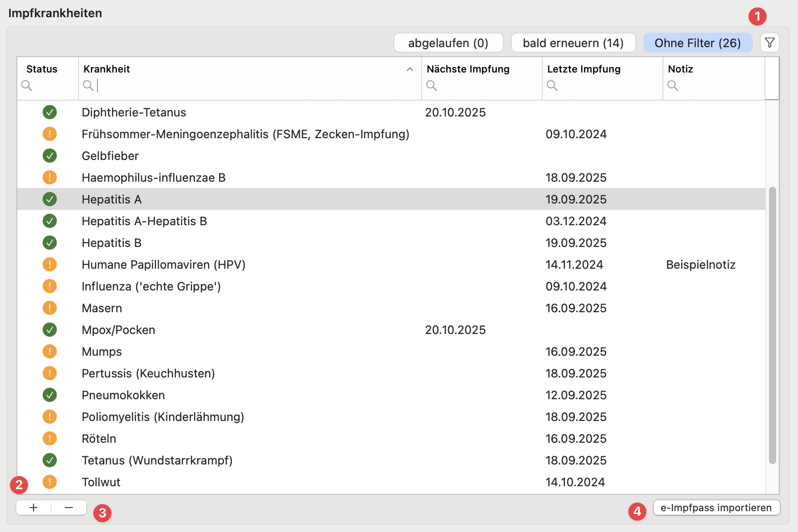Click the plus button to add vaccination
This screenshot has height=532, width=798.
point(34,508)
